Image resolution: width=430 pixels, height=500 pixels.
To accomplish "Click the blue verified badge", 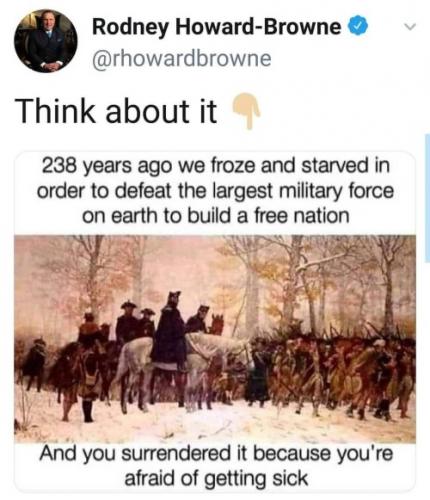I will 358,27.
